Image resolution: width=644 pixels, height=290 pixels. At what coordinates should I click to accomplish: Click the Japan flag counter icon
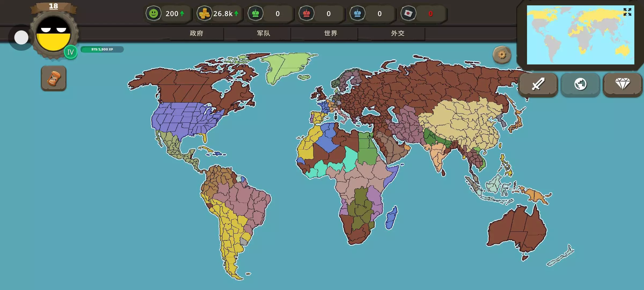tap(408, 13)
